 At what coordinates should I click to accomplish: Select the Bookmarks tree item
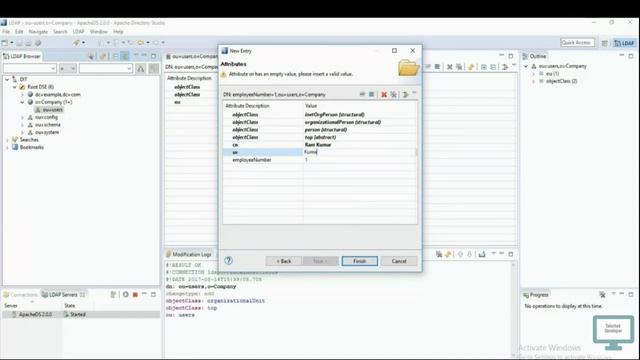28,147
